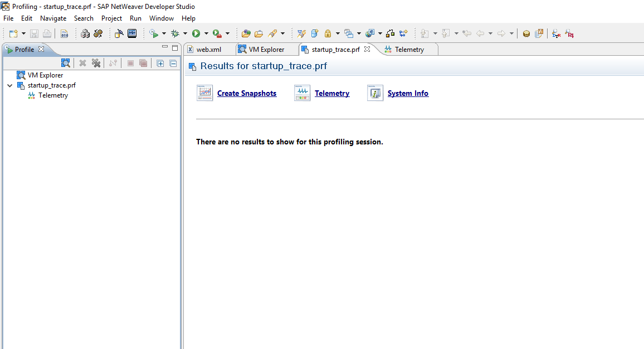Collapse the startup_trace.prf tree node
Viewport: 644px width, 349px height.
pos(10,85)
